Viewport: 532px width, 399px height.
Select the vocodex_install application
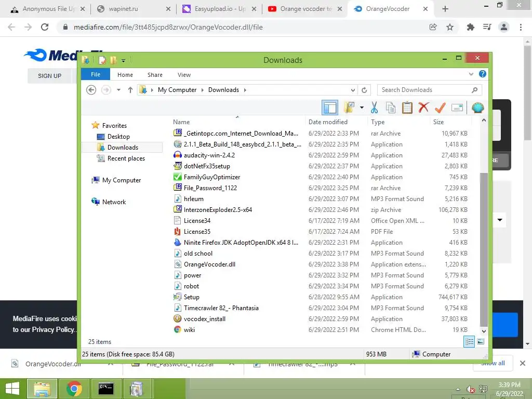tap(204, 319)
